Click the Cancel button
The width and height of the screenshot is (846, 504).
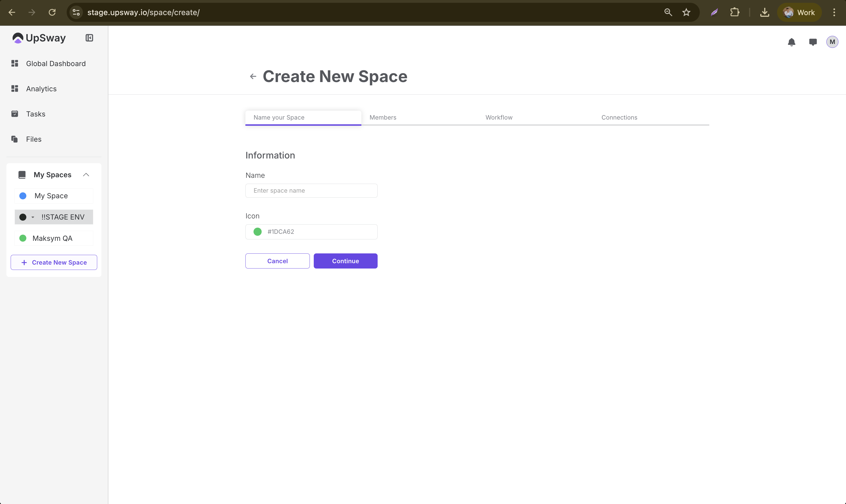[x=277, y=261]
